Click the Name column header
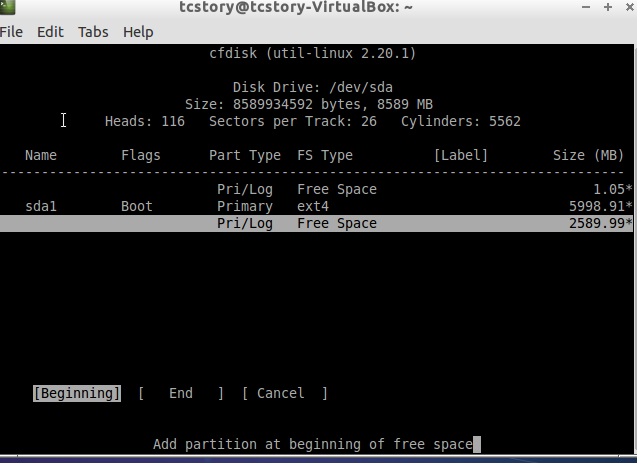637x463 pixels. point(41,155)
